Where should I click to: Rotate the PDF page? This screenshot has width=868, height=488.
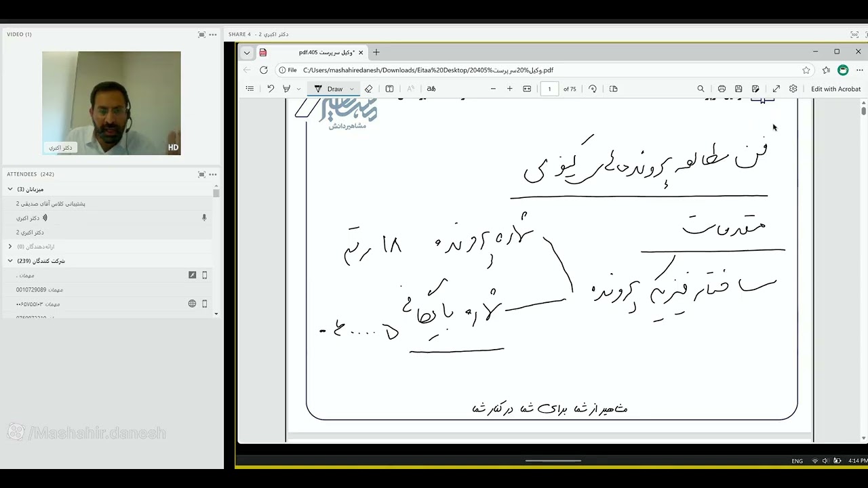593,89
